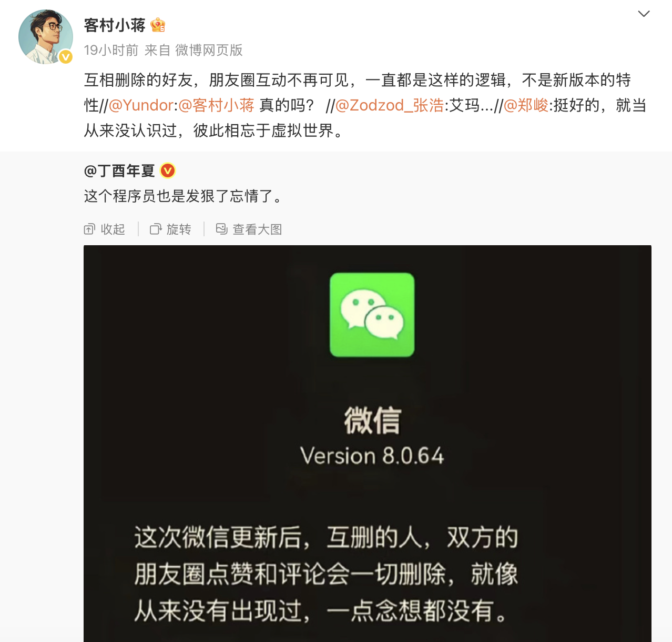Open the @Zodzod_张浩 mention
The width and height of the screenshot is (672, 642).
[390, 105]
